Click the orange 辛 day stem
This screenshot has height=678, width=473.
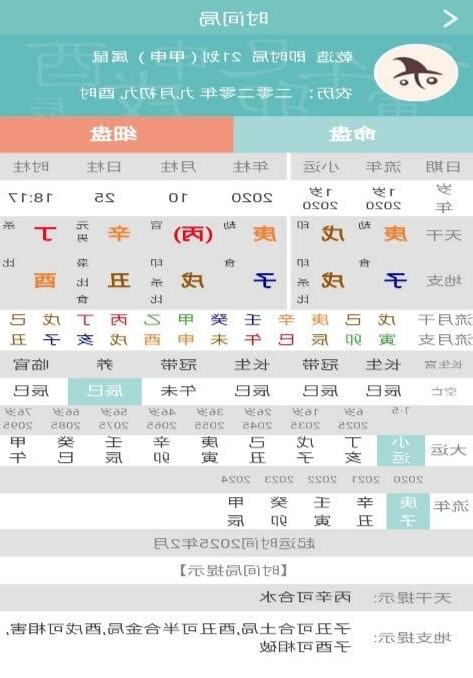pos(118,234)
